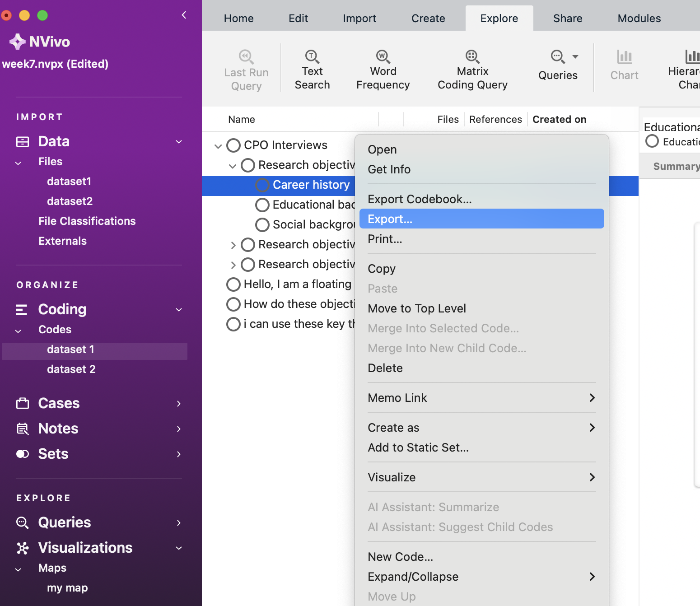The height and width of the screenshot is (606, 700).
Task: Click the Sets toggle icon in sidebar
Action: pyautogui.click(x=23, y=454)
